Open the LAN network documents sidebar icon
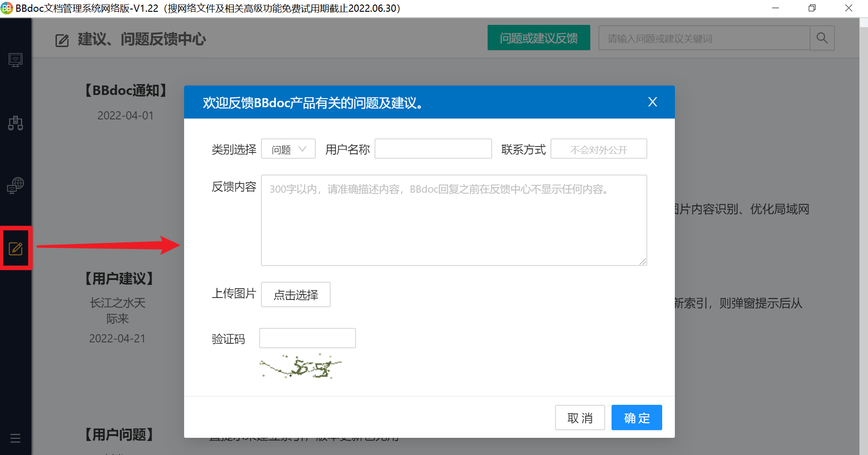Viewport: 868px width, 455px height. 15,123
